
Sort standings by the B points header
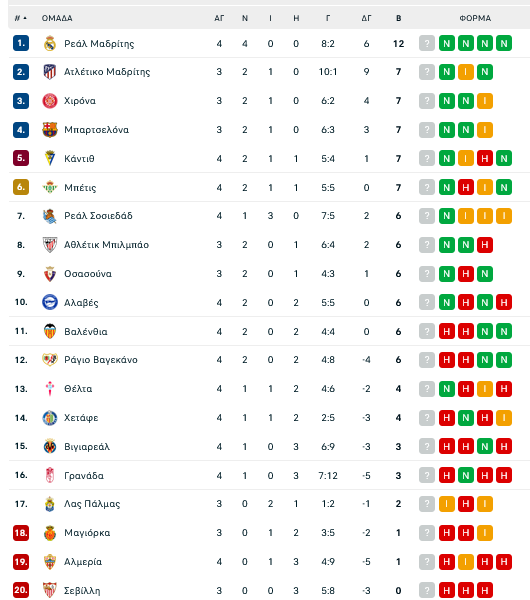pyautogui.click(x=398, y=18)
